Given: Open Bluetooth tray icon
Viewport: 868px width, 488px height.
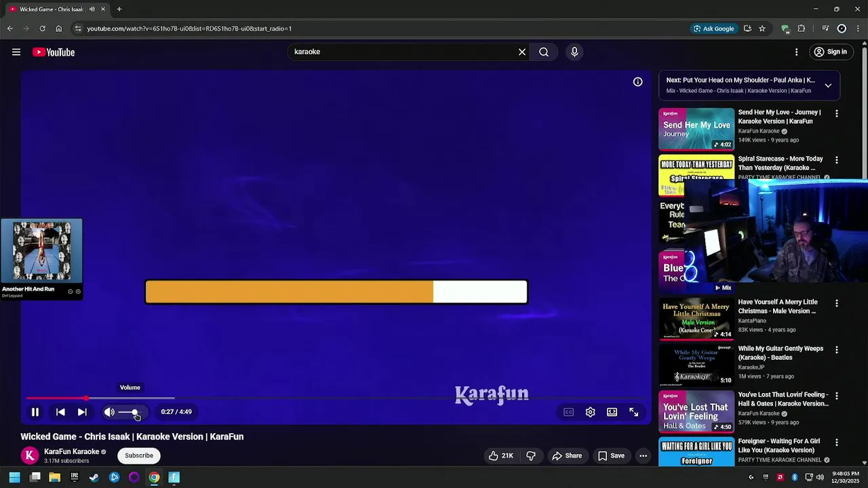Looking at the screenshot, I should coord(794,477).
